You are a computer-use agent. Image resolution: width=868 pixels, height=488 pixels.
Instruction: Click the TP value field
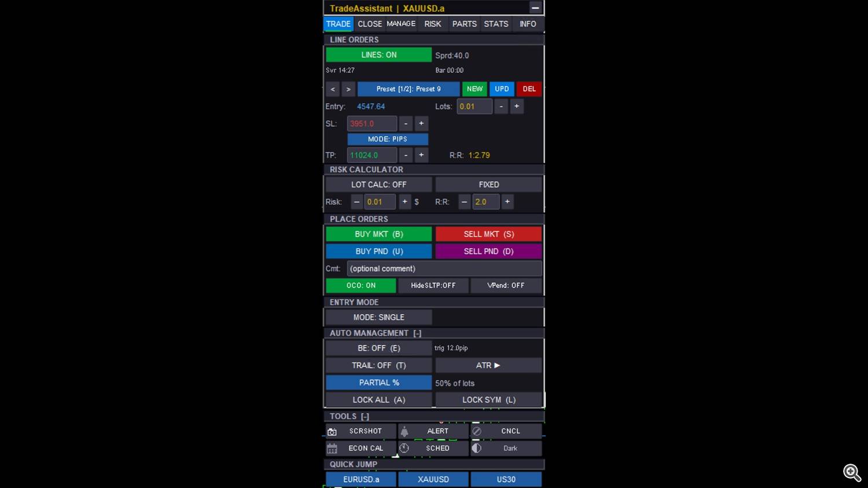coord(372,155)
